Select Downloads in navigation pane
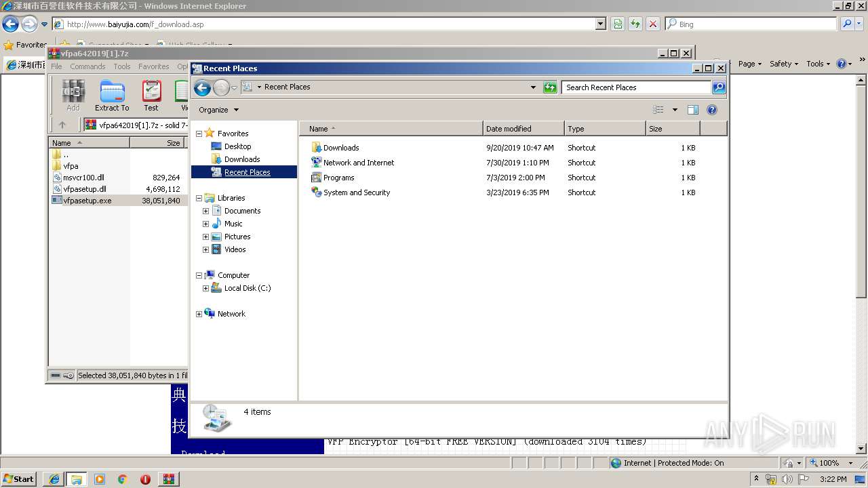This screenshot has width=868, height=488. tap(242, 159)
